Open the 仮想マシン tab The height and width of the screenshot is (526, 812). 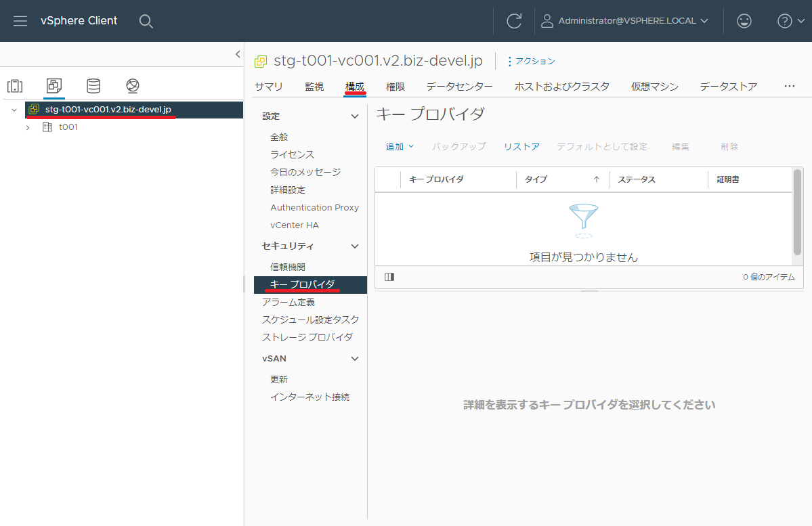point(655,87)
